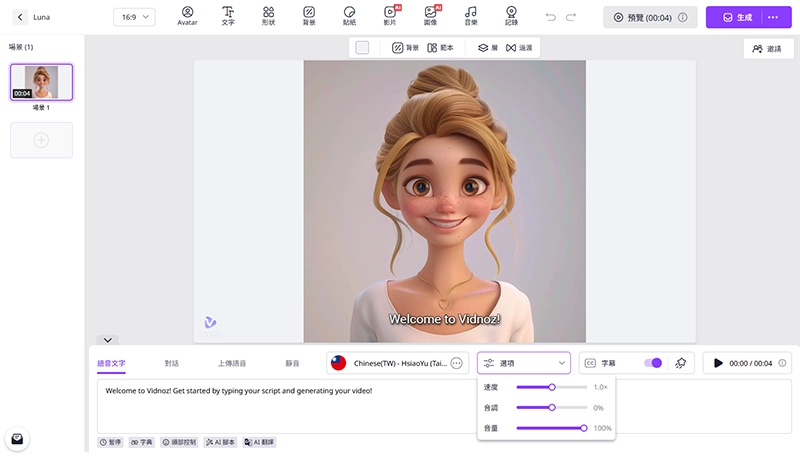Click the ellipsis icon in voice selector
This screenshot has height=456, width=800.
(457, 363)
